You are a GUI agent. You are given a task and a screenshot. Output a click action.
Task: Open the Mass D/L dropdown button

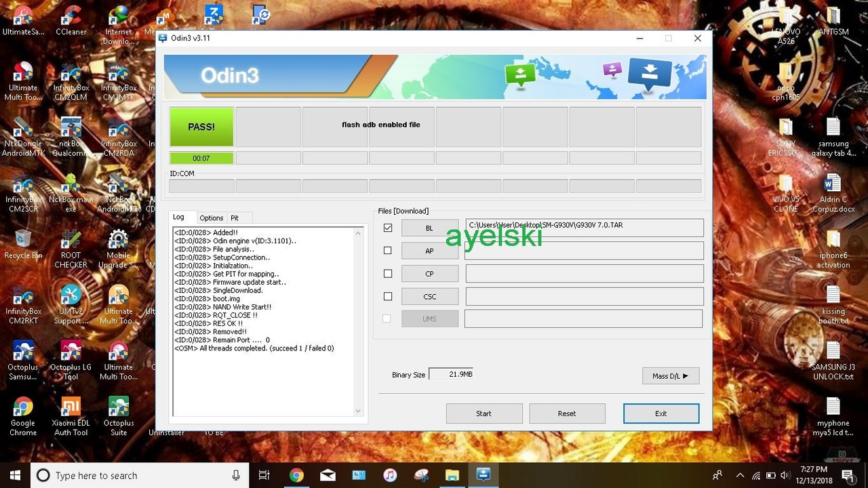(x=671, y=375)
